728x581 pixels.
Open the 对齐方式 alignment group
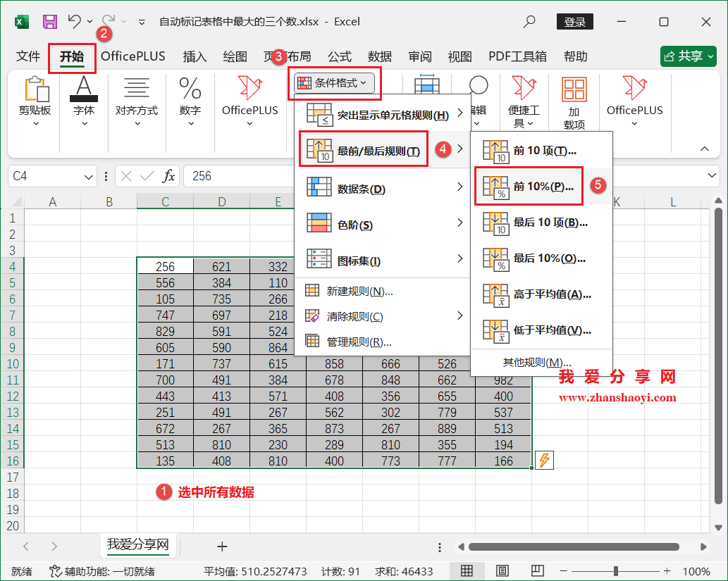(x=137, y=101)
